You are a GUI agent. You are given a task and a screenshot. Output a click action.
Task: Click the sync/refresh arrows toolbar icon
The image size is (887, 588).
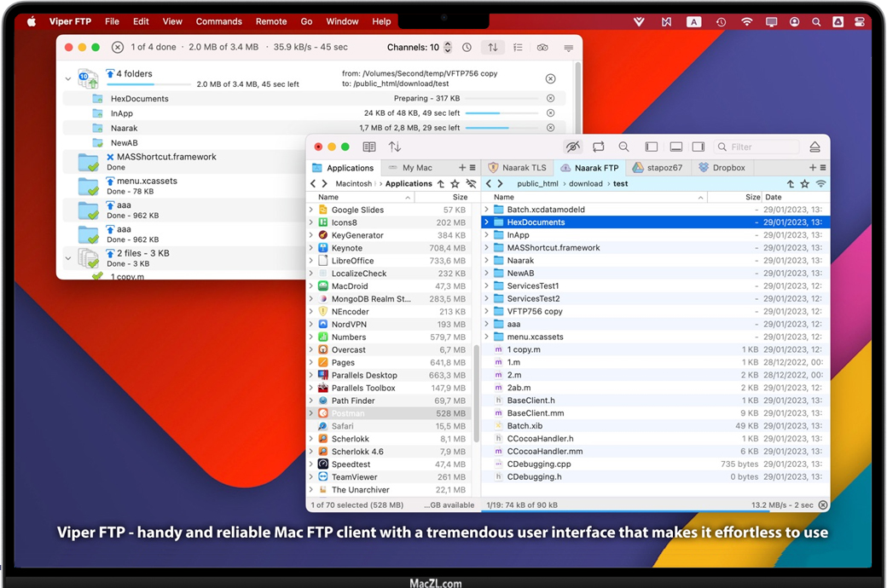click(599, 147)
